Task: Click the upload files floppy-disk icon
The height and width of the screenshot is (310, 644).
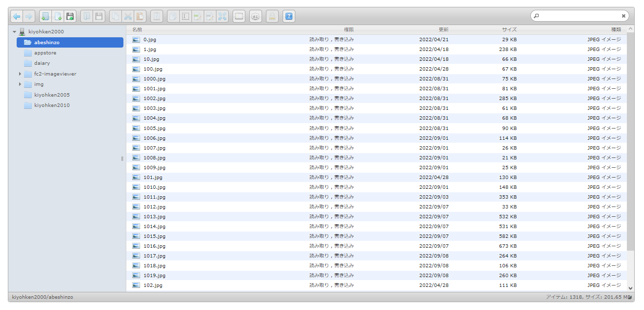Action: click(x=70, y=16)
